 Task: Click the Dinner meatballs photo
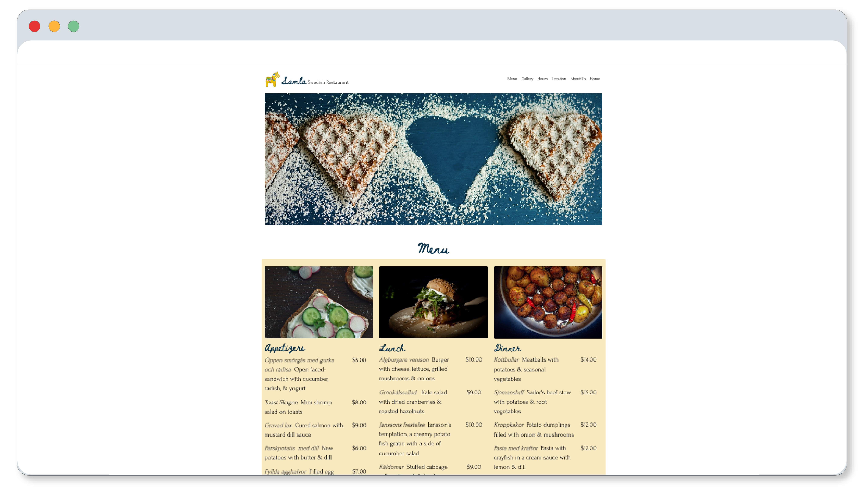click(x=548, y=302)
